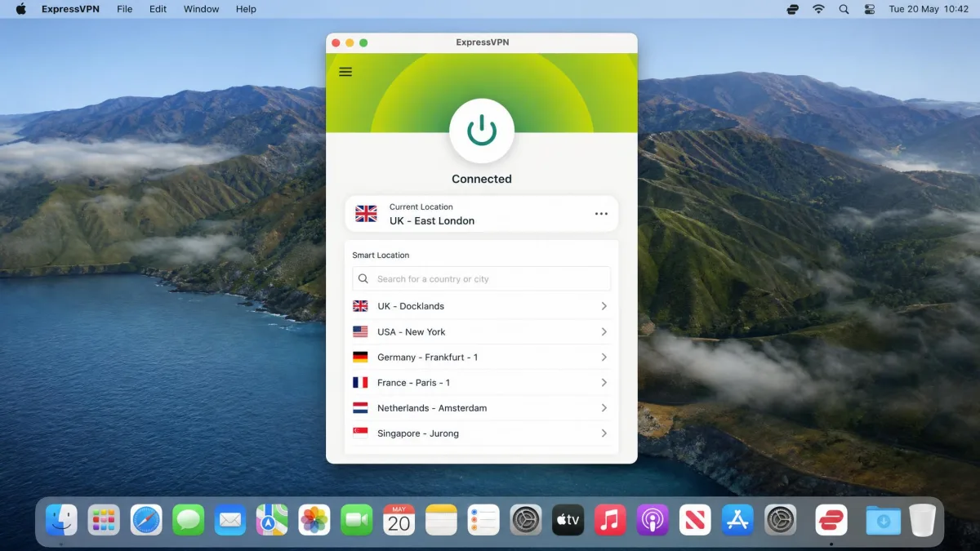Expand the UK - Docklands chevron
The height and width of the screenshot is (551, 980).
(x=604, y=306)
